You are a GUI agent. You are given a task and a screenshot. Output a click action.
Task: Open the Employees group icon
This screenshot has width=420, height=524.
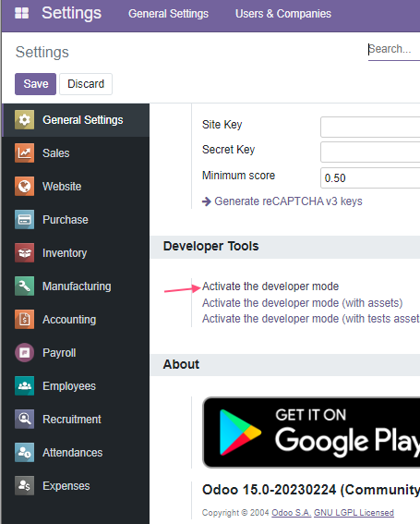24,385
